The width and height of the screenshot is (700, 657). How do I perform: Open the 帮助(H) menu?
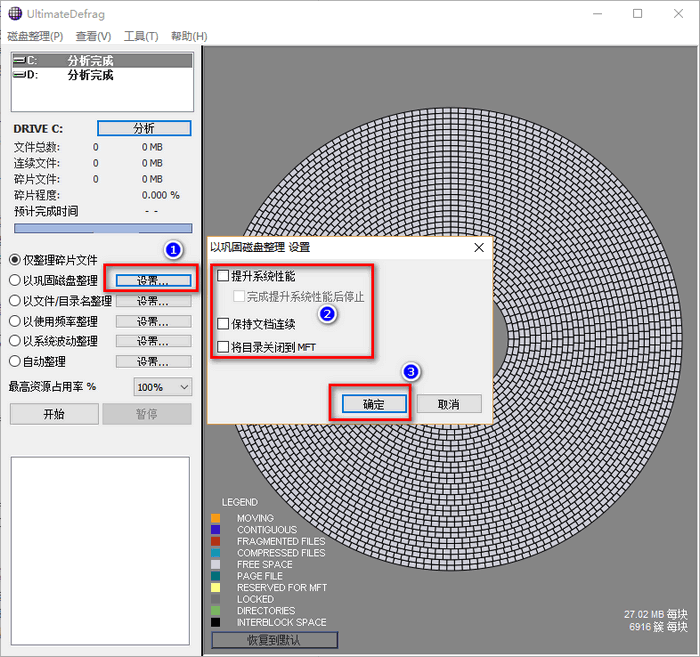189,36
